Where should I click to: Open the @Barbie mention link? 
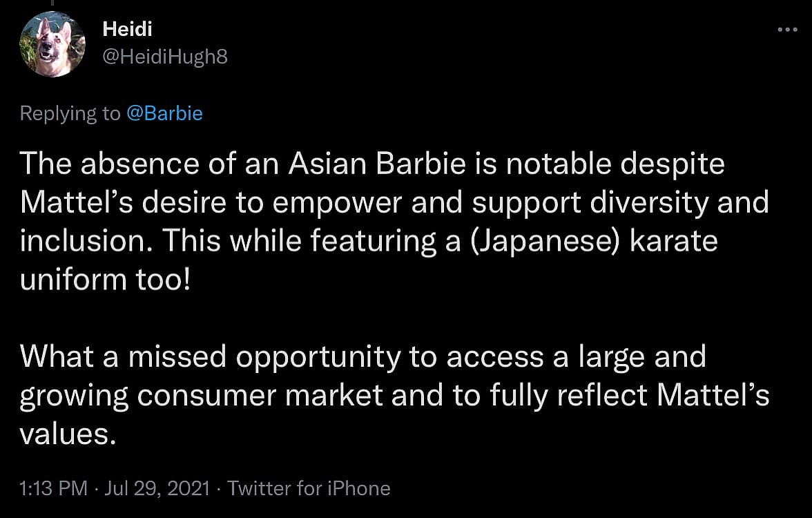click(x=164, y=113)
